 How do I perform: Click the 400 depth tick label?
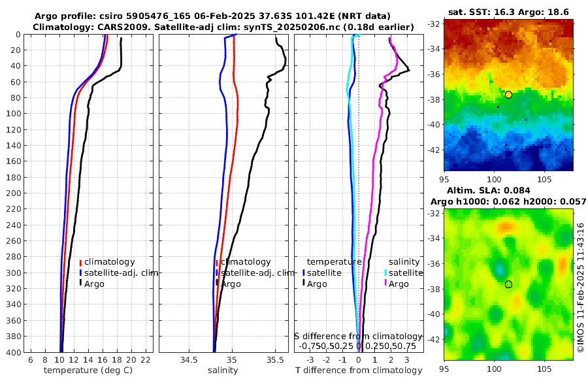(14, 352)
